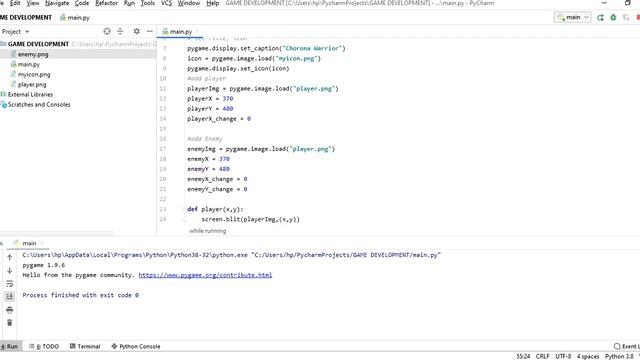Click the Run with Coverage icon
This screenshot has width=640, height=360.
626,18
